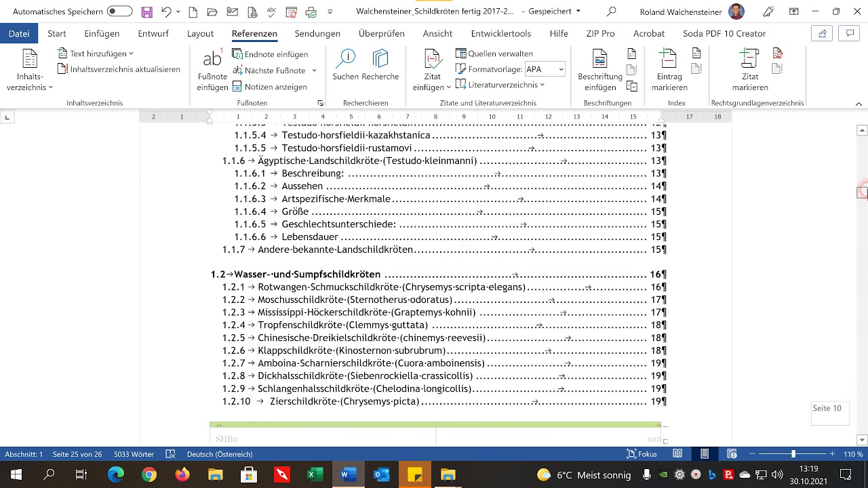Image resolution: width=868 pixels, height=488 pixels.
Task: Save the document with the disk icon
Action: coord(147,12)
